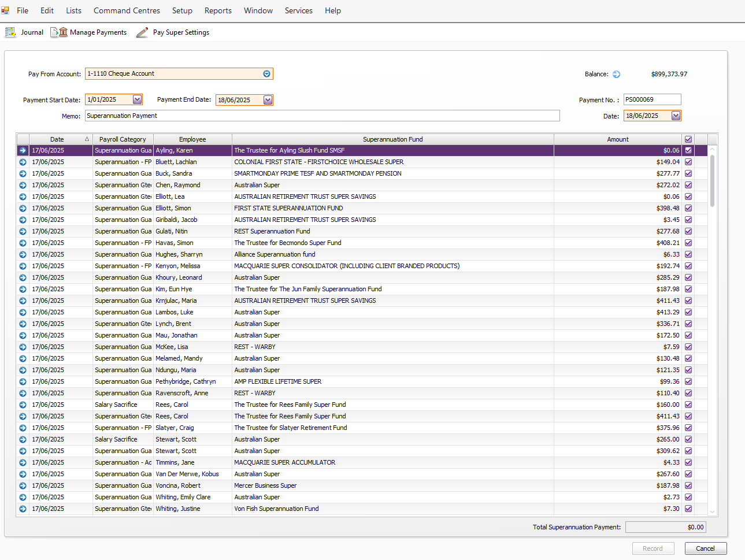Viewport: 745px width, 560px height.
Task: Open the Command Centres menu
Action: pyautogui.click(x=127, y=10)
